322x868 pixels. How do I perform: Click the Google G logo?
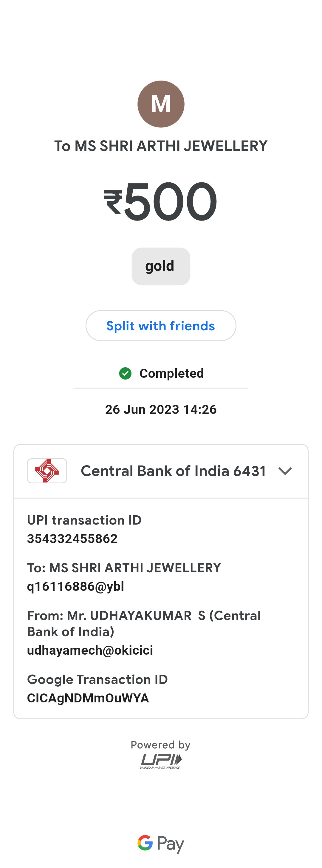coord(145,843)
